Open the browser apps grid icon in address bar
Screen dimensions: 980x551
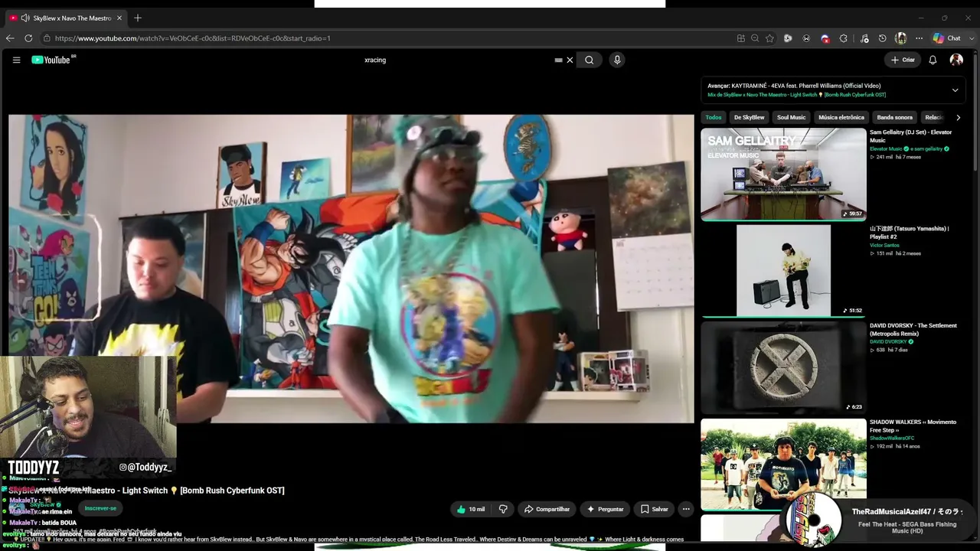pos(740,38)
